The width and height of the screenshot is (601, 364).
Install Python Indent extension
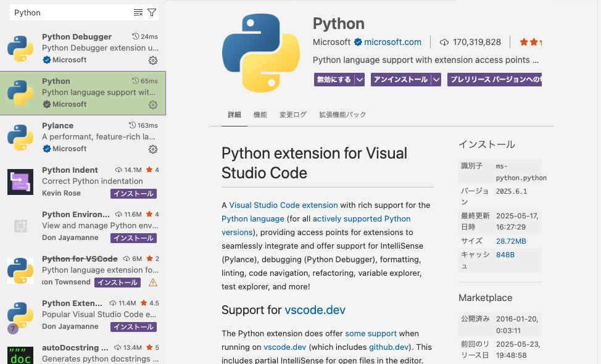pyautogui.click(x=134, y=194)
